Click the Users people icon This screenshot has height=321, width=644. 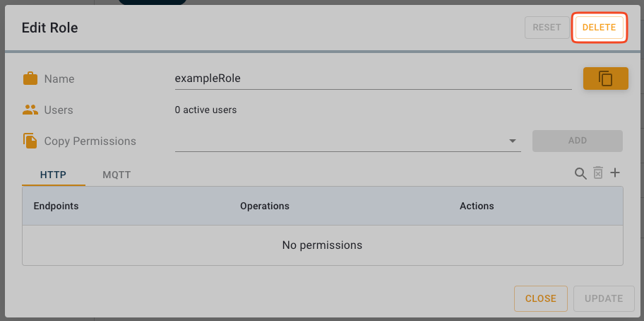pyautogui.click(x=30, y=110)
